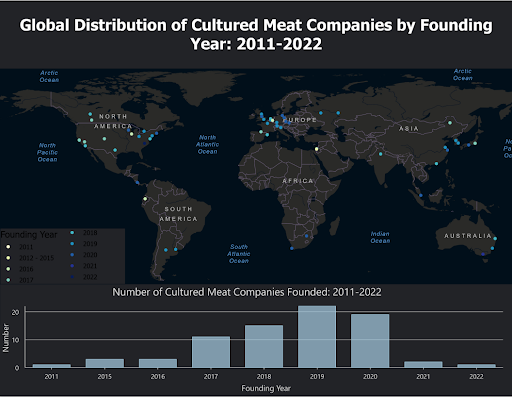Click the 2022 x-axis tick label
Screen dimensions: 512x397
click(476, 377)
